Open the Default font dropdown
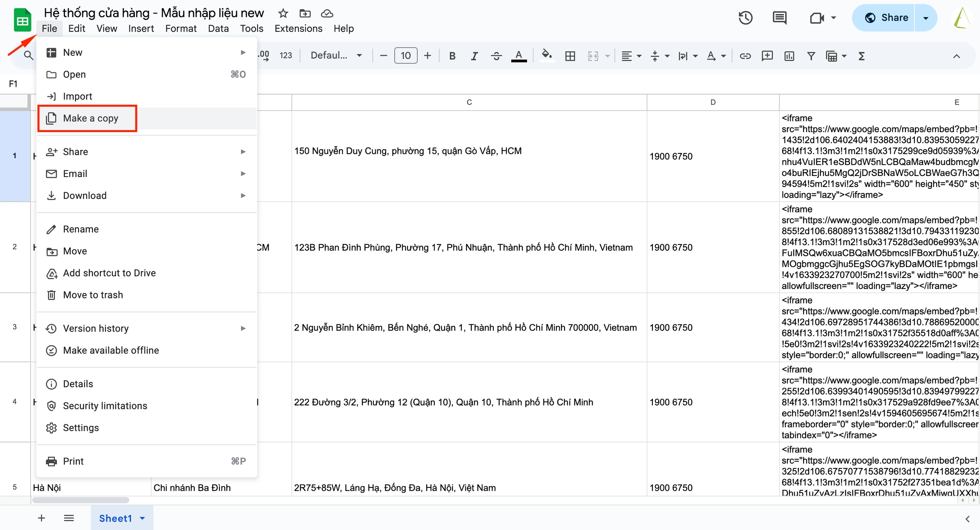 coord(336,55)
